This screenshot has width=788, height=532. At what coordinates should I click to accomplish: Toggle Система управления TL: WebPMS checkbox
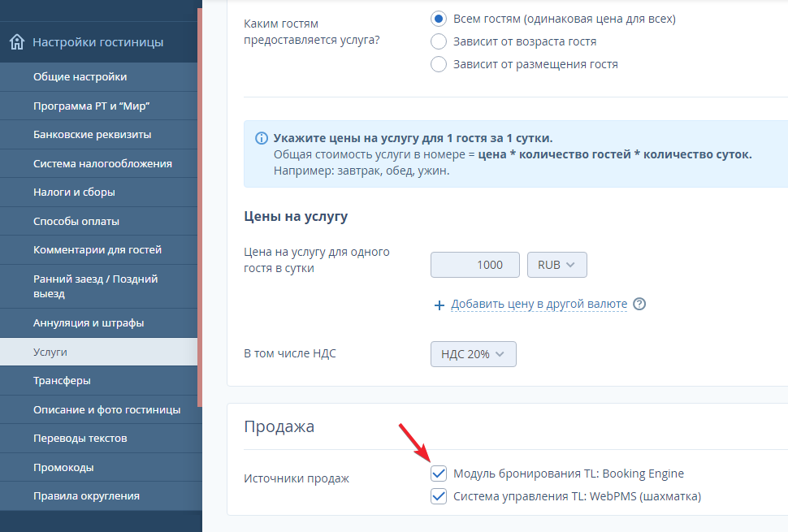(x=439, y=496)
